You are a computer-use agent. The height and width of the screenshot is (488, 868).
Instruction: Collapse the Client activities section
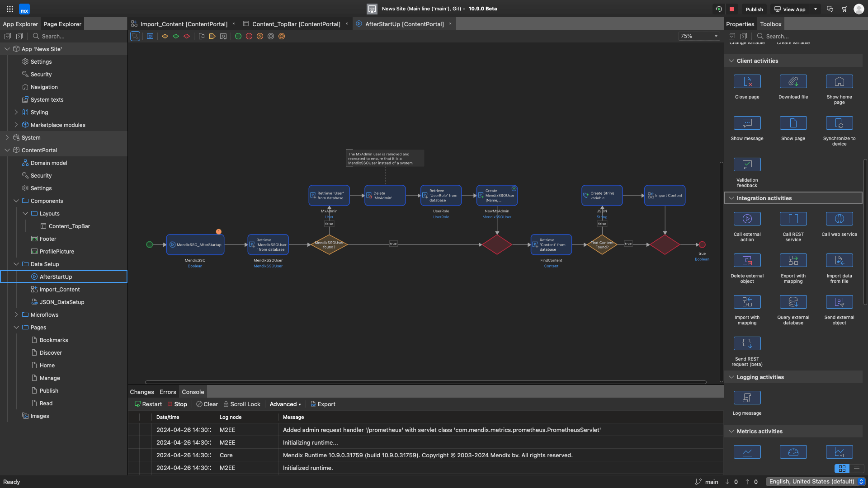coord(731,61)
